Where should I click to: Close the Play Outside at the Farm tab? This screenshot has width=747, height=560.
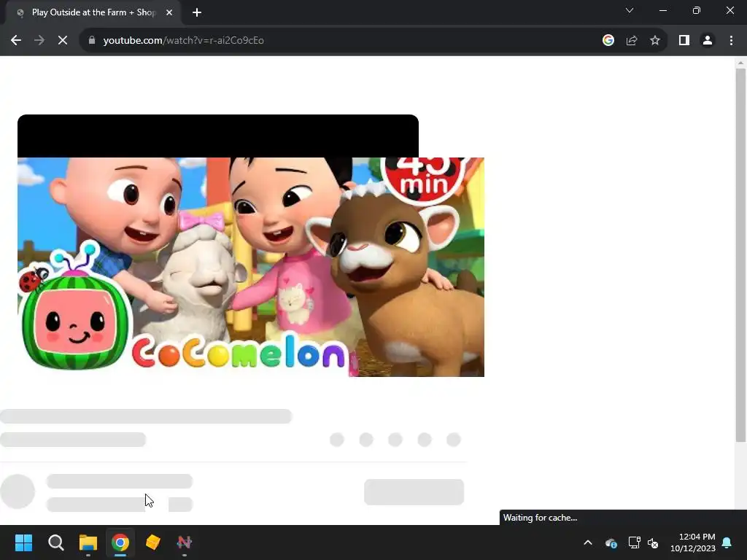tap(169, 13)
